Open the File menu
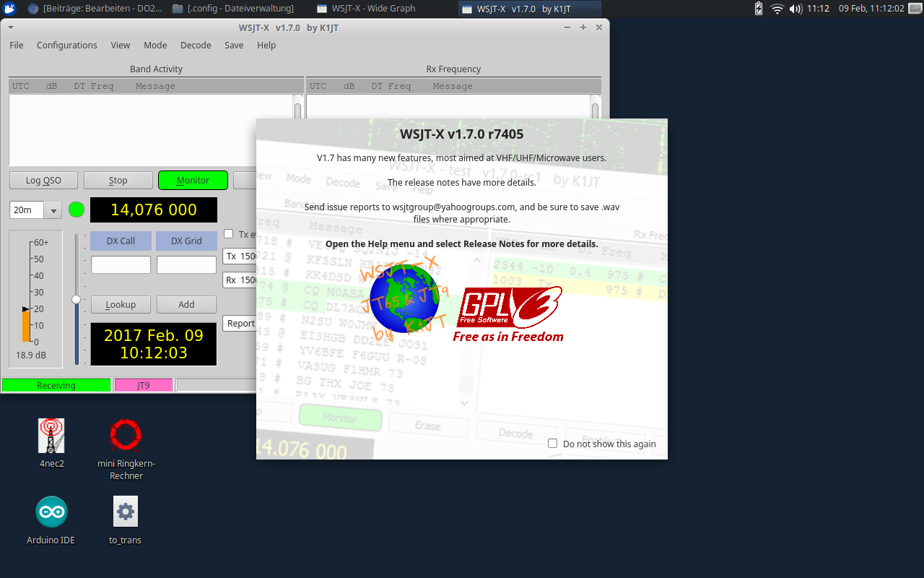Image resolution: width=924 pixels, height=578 pixels. tap(17, 45)
